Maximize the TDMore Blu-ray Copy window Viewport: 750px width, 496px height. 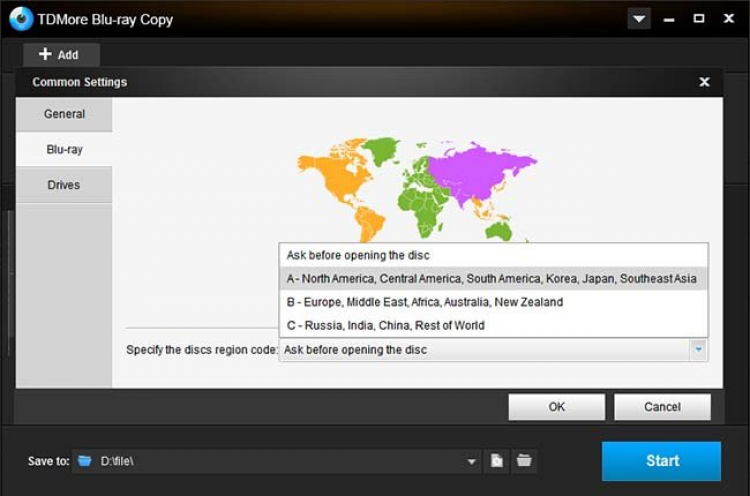699,19
